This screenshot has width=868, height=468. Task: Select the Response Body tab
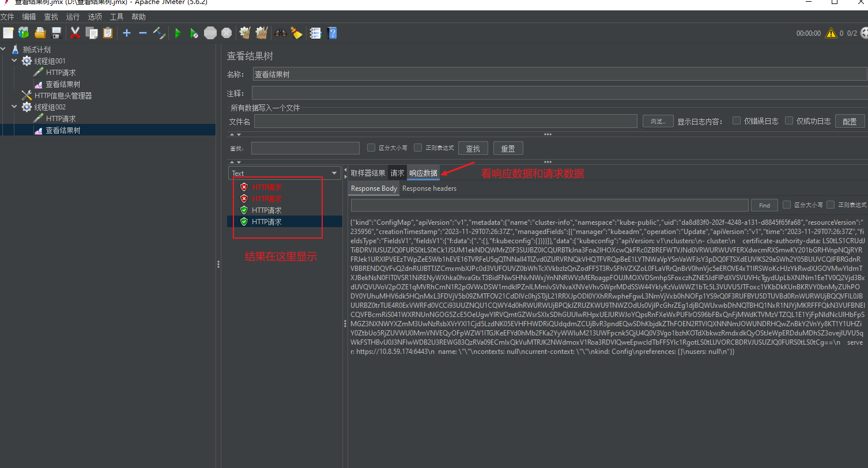[x=374, y=188]
